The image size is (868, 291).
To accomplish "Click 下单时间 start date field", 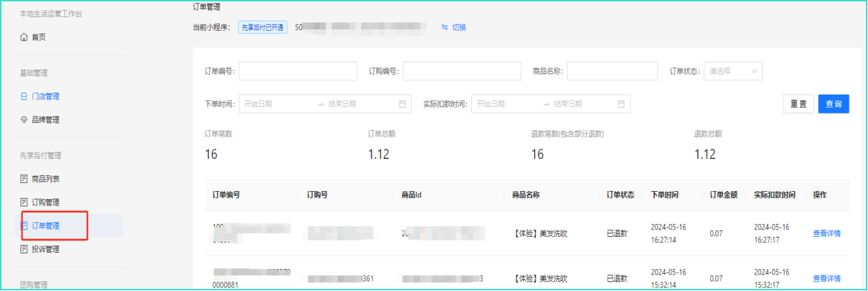I will 277,104.
